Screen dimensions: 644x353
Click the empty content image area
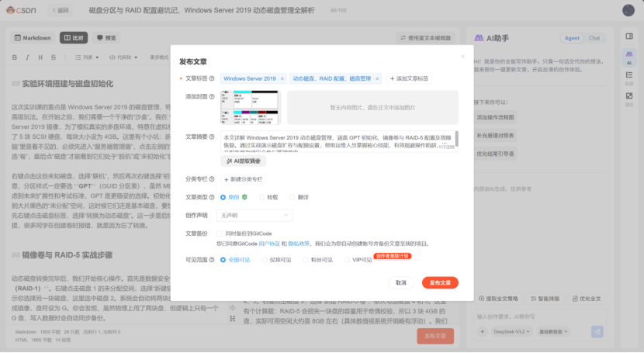coord(372,108)
